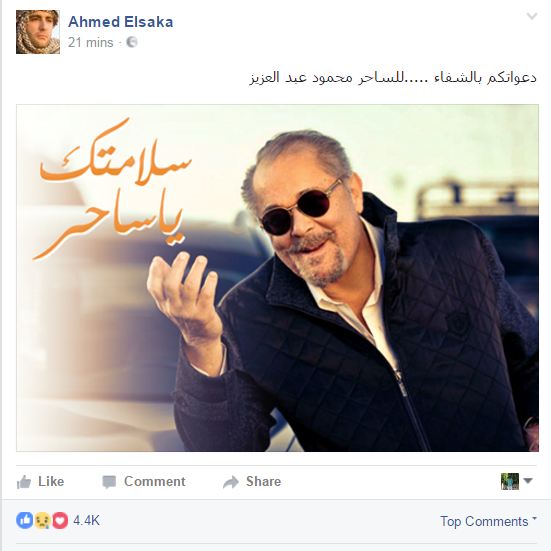This screenshot has width=551, height=551.
Task: Expand the arrow next to identity avatar
Action: click(x=528, y=480)
